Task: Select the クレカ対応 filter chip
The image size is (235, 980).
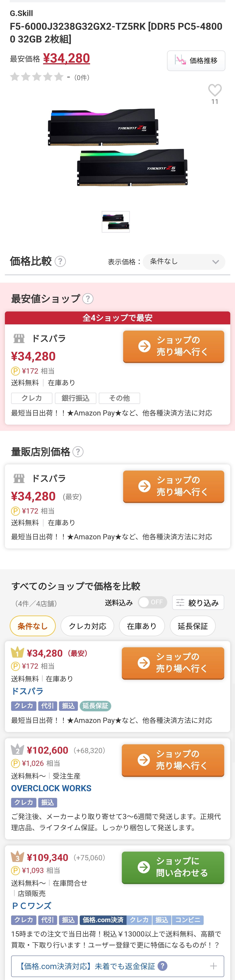Action: [x=88, y=626]
